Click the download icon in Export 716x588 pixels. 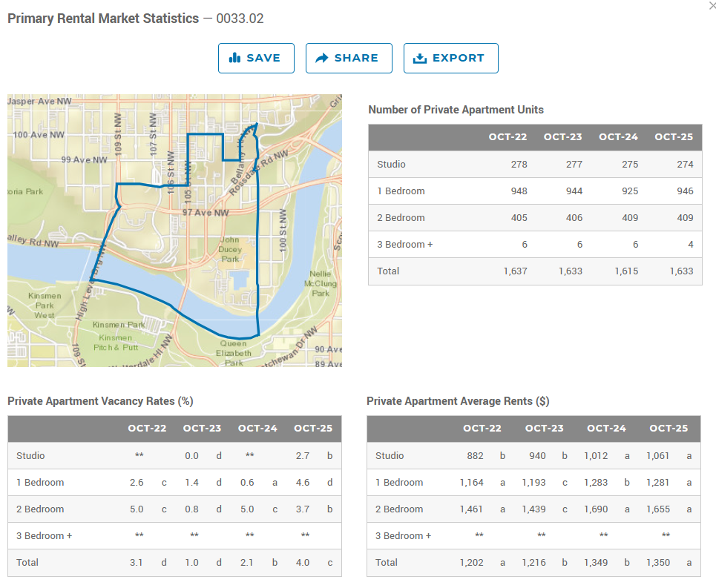click(x=420, y=58)
